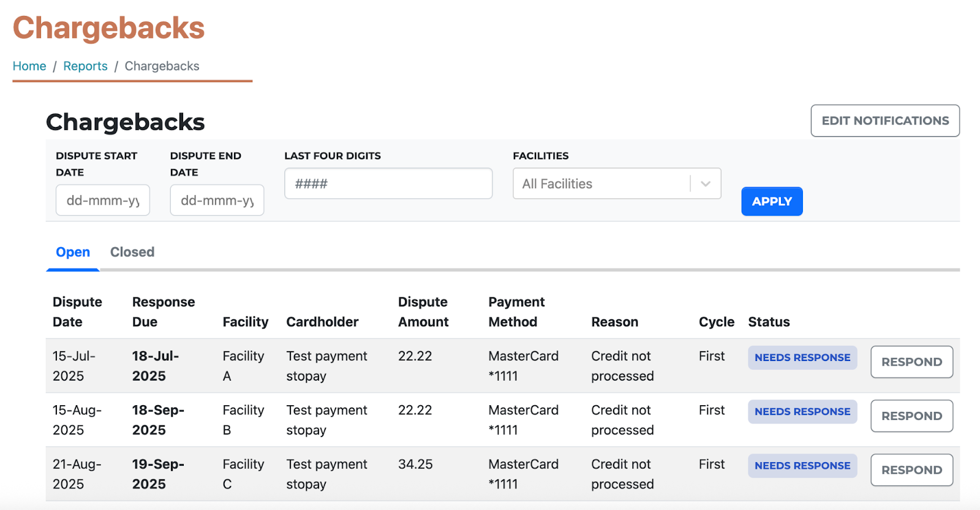Expand the Facilities chevron arrow
The height and width of the screenshot is (510, 980).
[706, 184]
